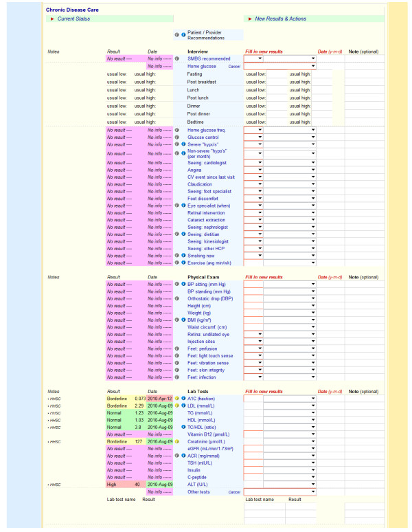Open narrow dropdown for Injection sites
412x532 pixels.
click(x=253, y=341)
